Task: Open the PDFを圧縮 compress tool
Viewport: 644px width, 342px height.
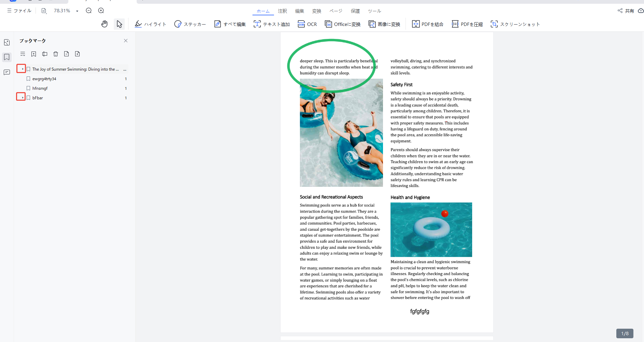Action: (467, 24)
